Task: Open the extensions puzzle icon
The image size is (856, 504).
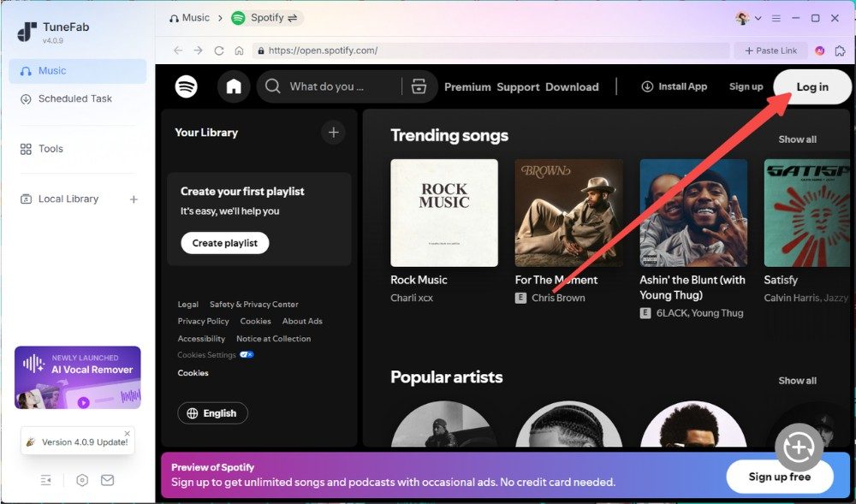Action: click(841, 50)
